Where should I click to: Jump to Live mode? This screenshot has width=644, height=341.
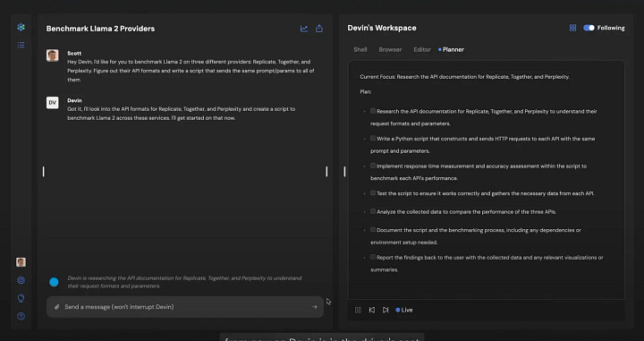(404, 311)
